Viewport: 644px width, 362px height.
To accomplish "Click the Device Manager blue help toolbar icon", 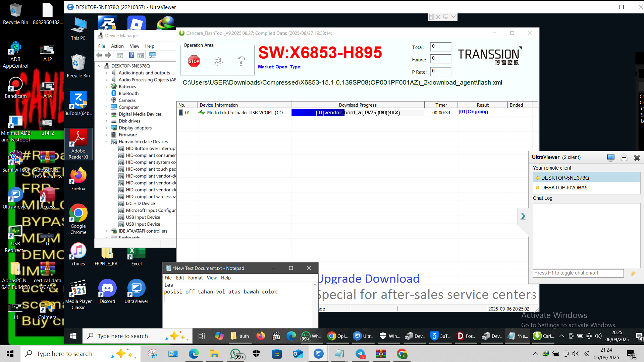I will 132,55.
